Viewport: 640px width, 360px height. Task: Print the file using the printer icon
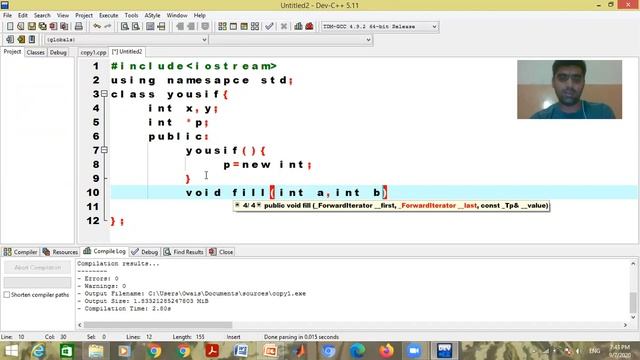tap(78, 27)
